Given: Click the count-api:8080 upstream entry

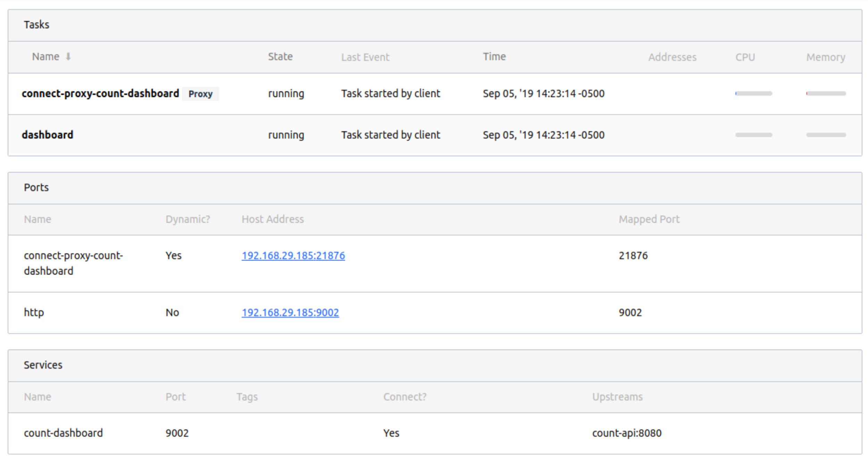Looking at the screenshot, I should (x=627, y=433).
